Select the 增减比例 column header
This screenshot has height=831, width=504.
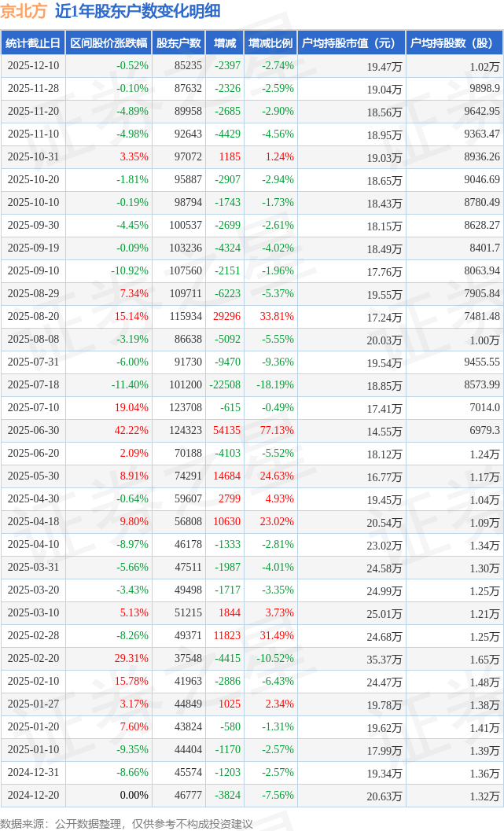tap(270, 43)
